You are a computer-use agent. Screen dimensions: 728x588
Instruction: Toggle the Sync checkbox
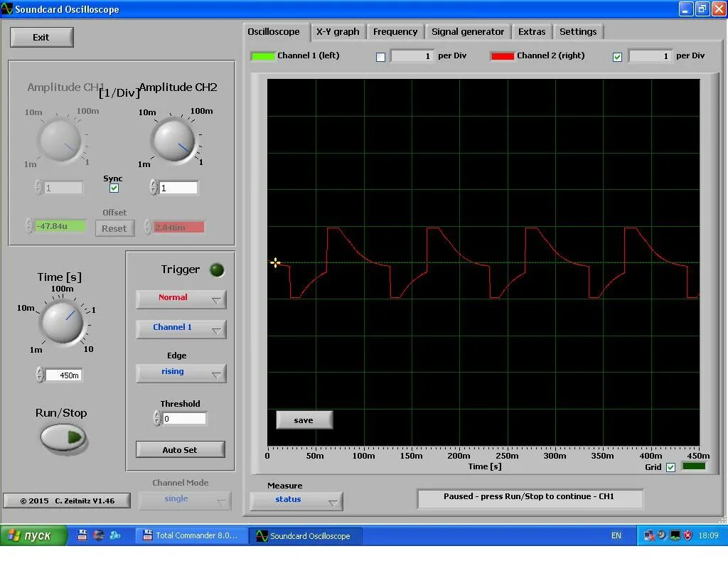(x=114, y=188)
